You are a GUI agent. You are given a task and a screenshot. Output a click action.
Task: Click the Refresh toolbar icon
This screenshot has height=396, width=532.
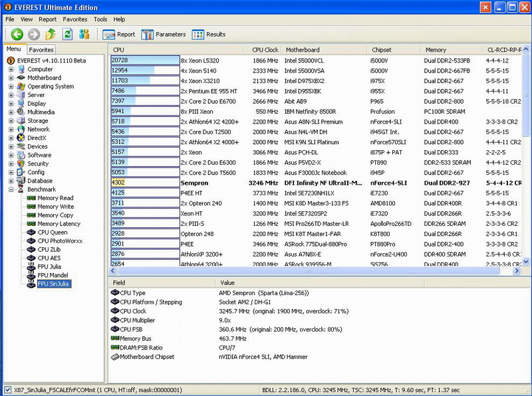tap(68, 35)
